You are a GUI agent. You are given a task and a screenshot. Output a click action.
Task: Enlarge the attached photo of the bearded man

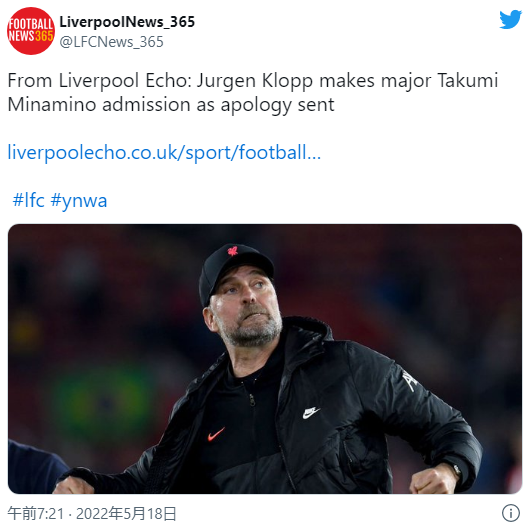point(265,359)
